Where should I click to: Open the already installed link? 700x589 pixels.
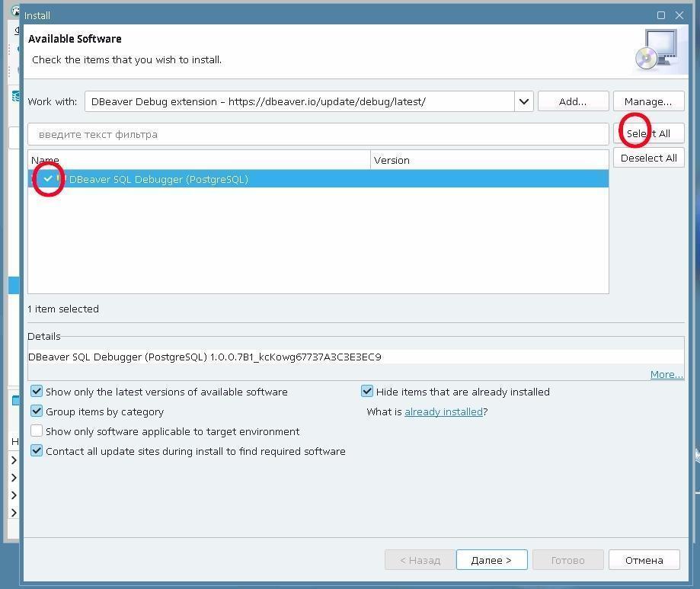[443, 411]
